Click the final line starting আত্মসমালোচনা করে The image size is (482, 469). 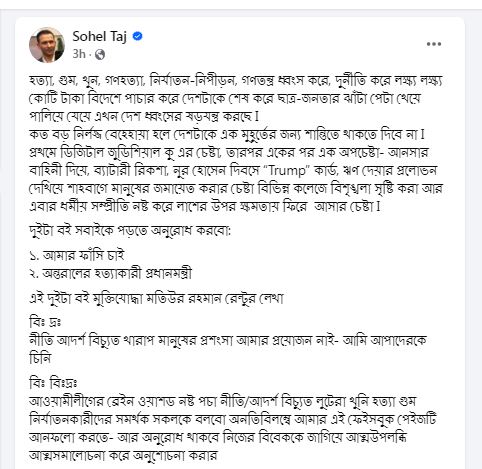click(123, 455)
